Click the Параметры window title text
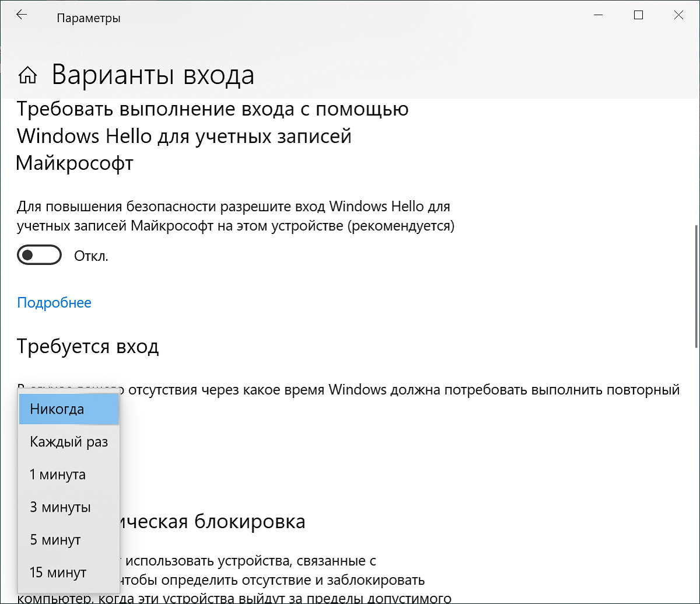The height and width of the screenshot is (604, 700). point(89,19)
